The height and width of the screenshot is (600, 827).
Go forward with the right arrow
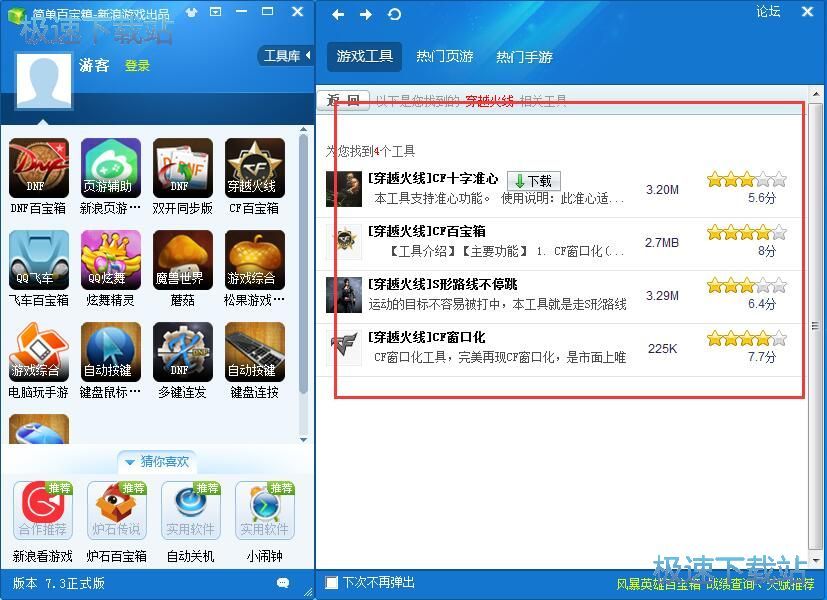click(366, 15)
